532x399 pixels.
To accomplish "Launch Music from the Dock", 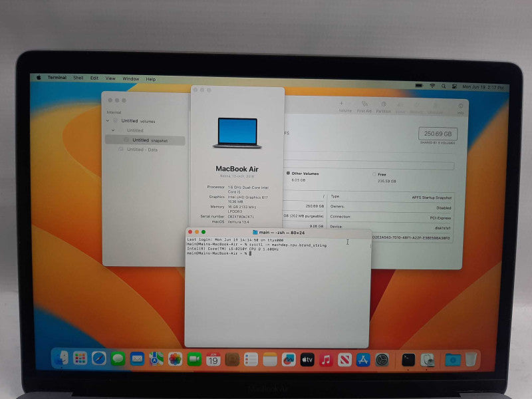I will (326, 360).
